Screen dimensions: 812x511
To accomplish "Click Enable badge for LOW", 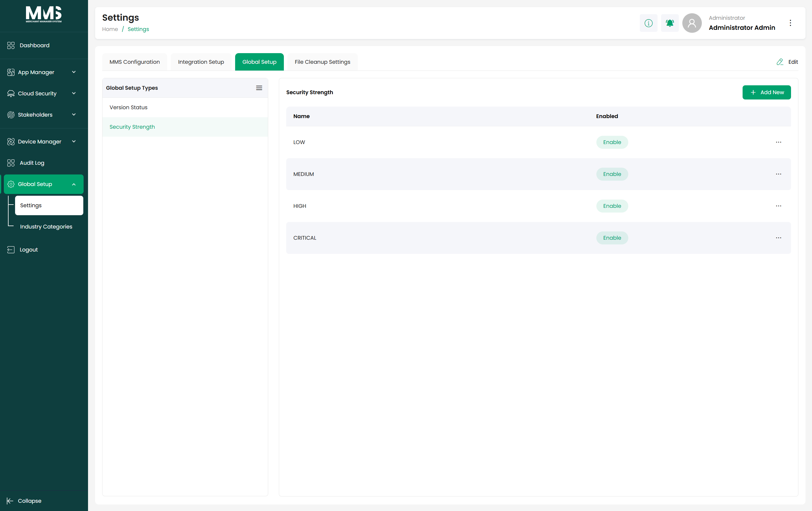I will pos(612,142).
